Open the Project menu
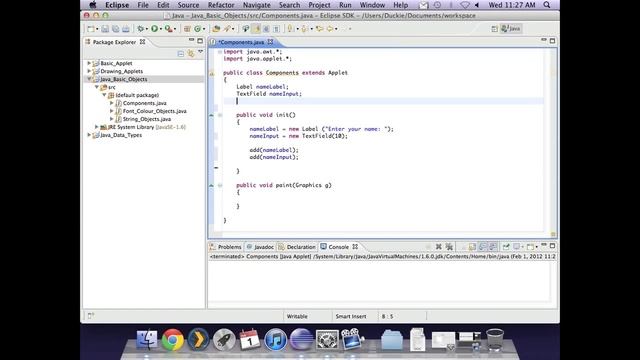 (x=319, y=5)
